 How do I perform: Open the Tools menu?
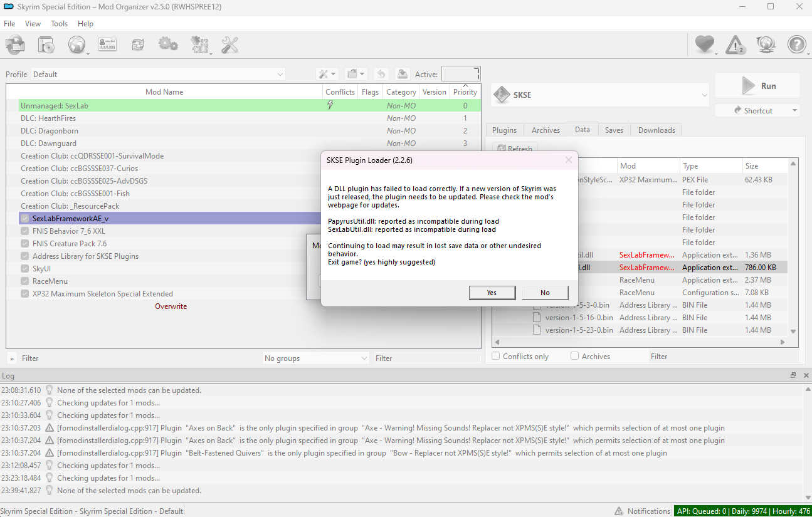(x=60, y=24)
